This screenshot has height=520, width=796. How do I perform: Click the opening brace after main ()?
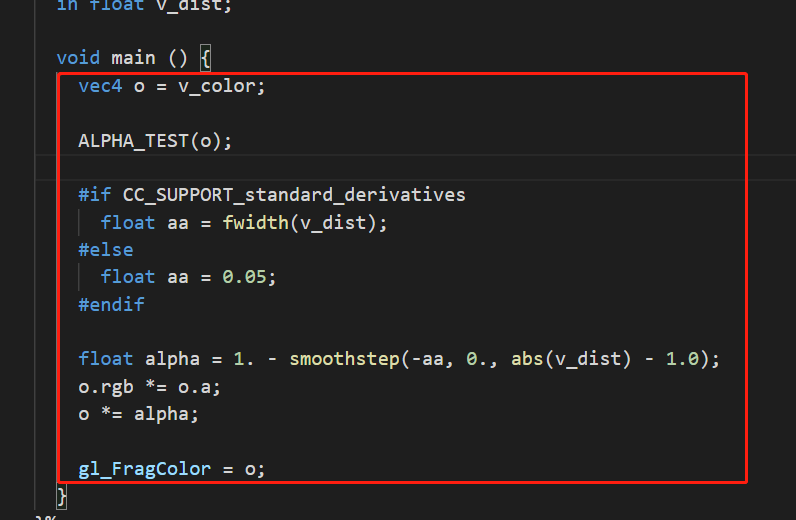click(204, 58)
